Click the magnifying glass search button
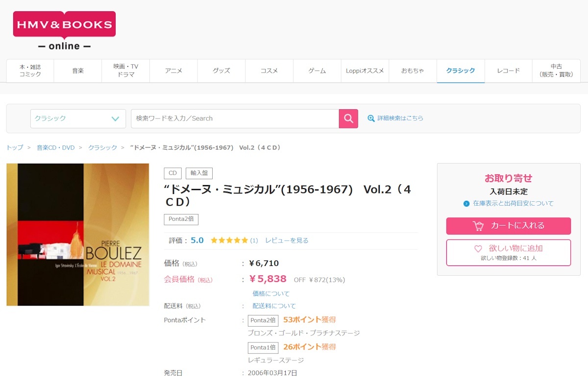The image size is (588, 384). tap(348, 119)
